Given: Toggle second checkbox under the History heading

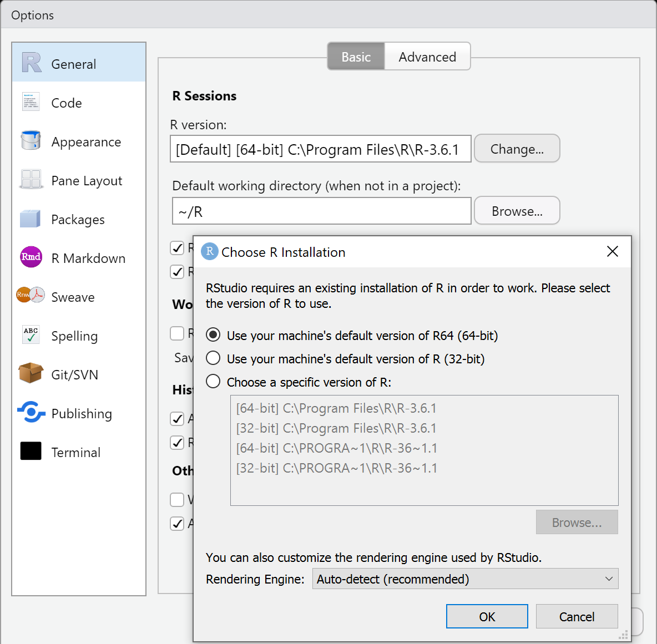Looking at the screenshot, I should click(177, 443).
